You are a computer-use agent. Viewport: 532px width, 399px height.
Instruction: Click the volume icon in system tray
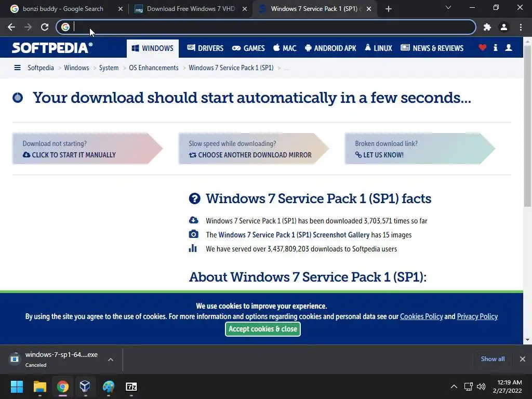click(481, 387)
